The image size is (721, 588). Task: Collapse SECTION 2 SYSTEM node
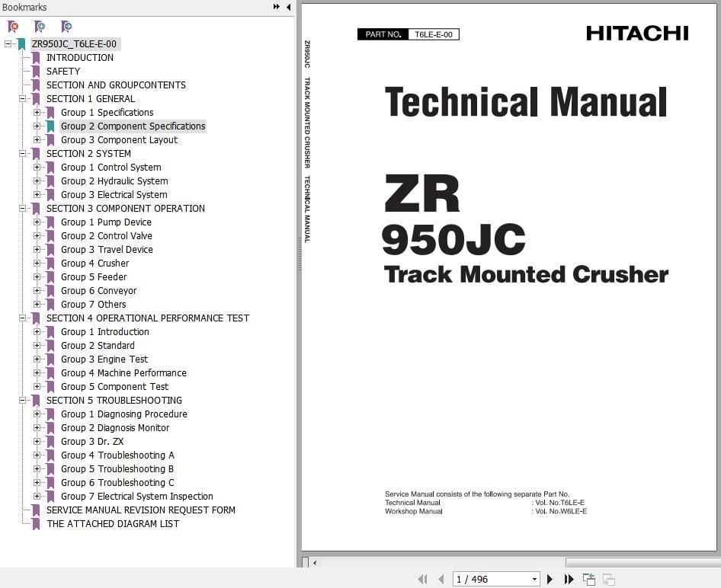[x=22, y=154]
